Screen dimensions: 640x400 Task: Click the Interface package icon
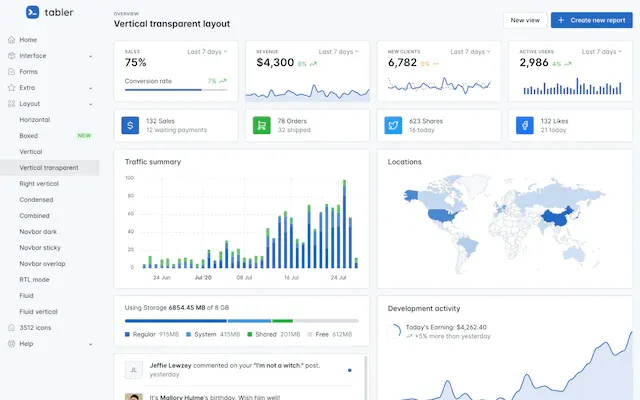click(x=11, y=56)
